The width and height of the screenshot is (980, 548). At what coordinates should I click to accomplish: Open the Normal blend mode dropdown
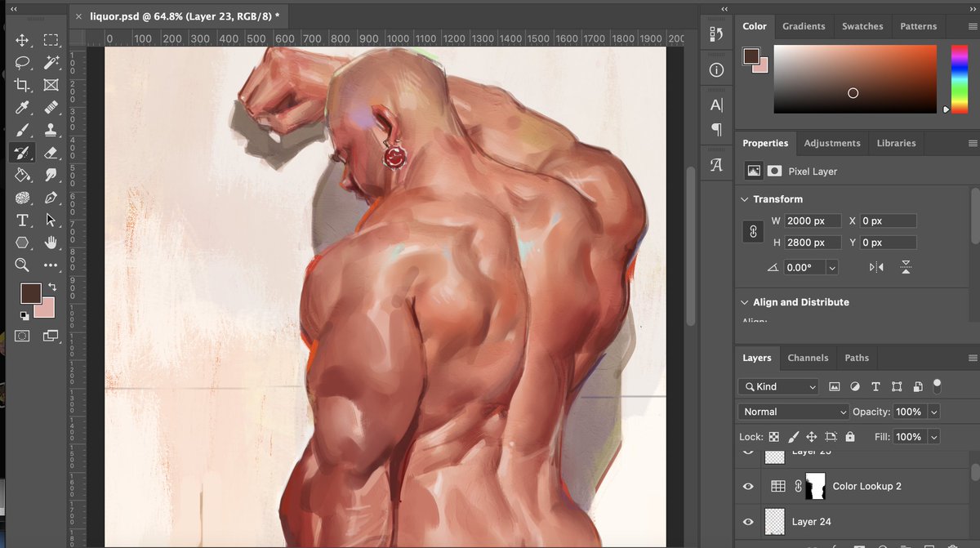(x=794, y=412)
